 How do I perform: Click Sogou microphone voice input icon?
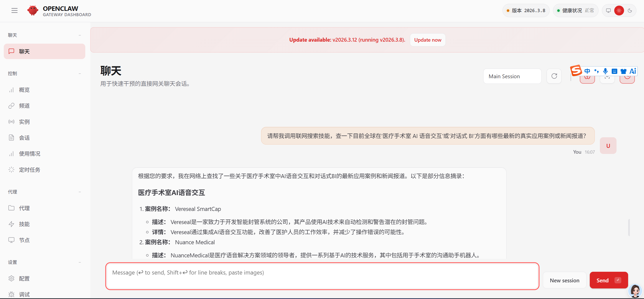pos(605,71)
